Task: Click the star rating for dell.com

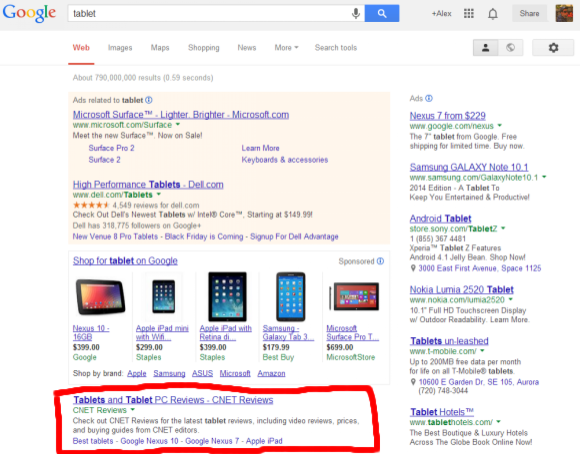Action: [91, 205]
